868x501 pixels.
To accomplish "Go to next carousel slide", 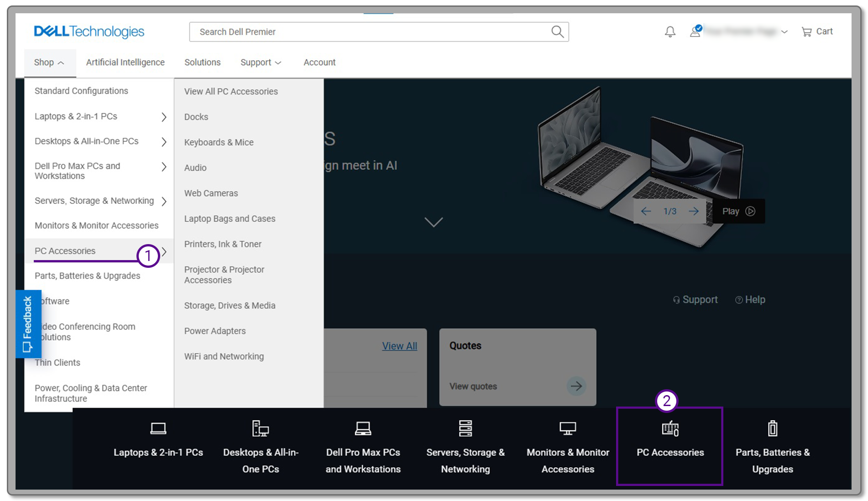I will pos(694,211).
